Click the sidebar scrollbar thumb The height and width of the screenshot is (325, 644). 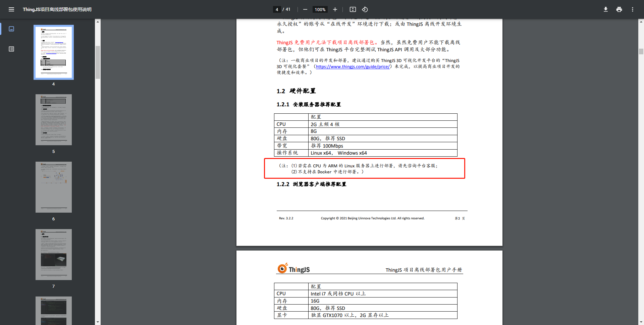click(98, 62)
